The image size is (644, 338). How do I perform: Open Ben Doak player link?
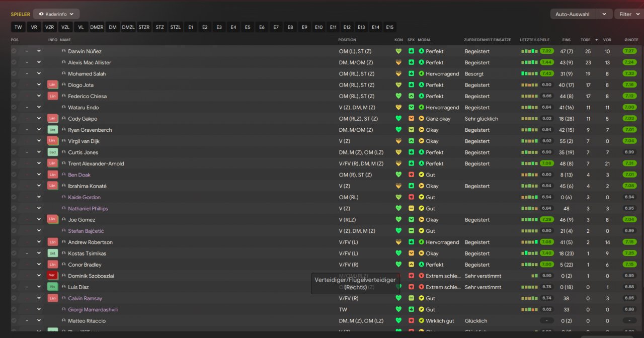79,175
